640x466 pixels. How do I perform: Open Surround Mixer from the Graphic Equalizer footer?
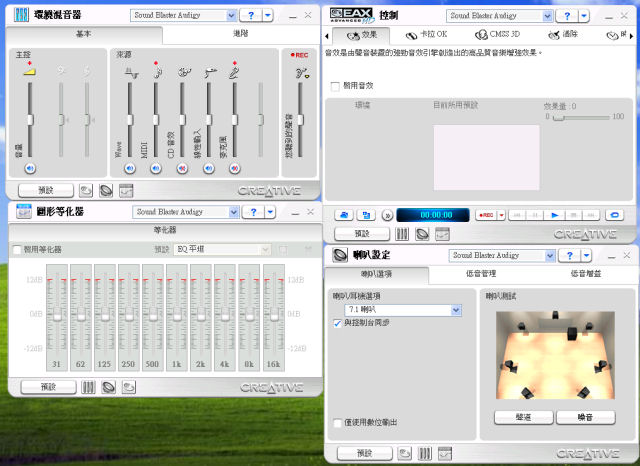[88, 387]
